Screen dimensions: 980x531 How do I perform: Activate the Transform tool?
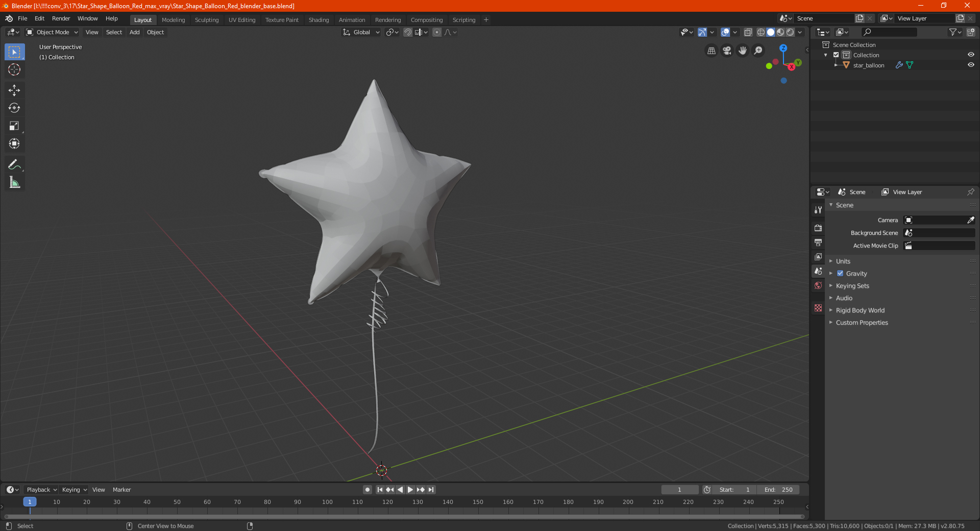click(x=14, y=143)
